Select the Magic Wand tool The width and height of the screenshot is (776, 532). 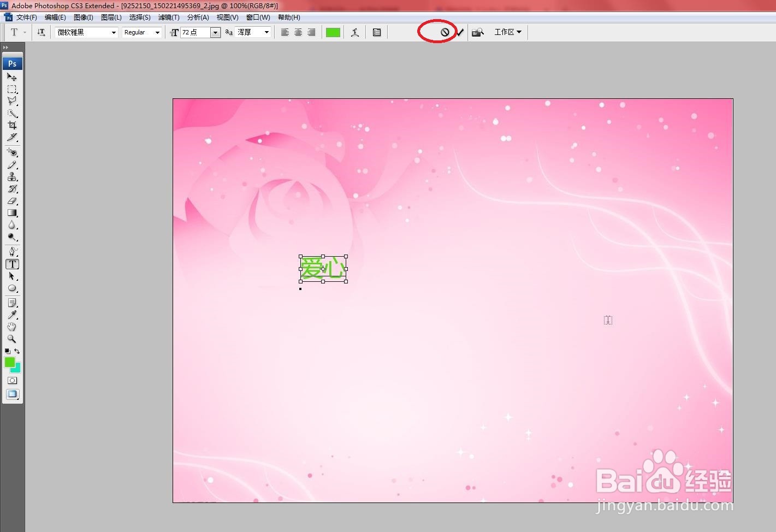click(x=12, y=113)
